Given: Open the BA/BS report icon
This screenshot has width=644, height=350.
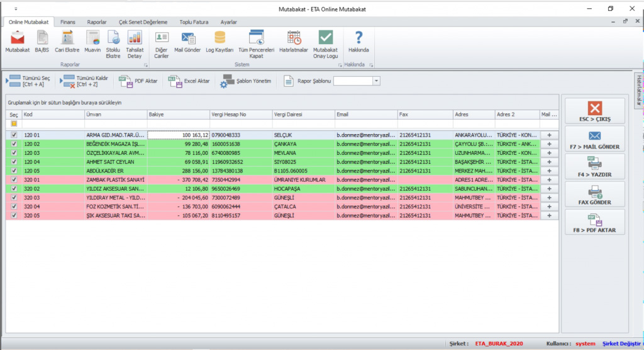Looking at the screenshot, I should pos(42,42).
